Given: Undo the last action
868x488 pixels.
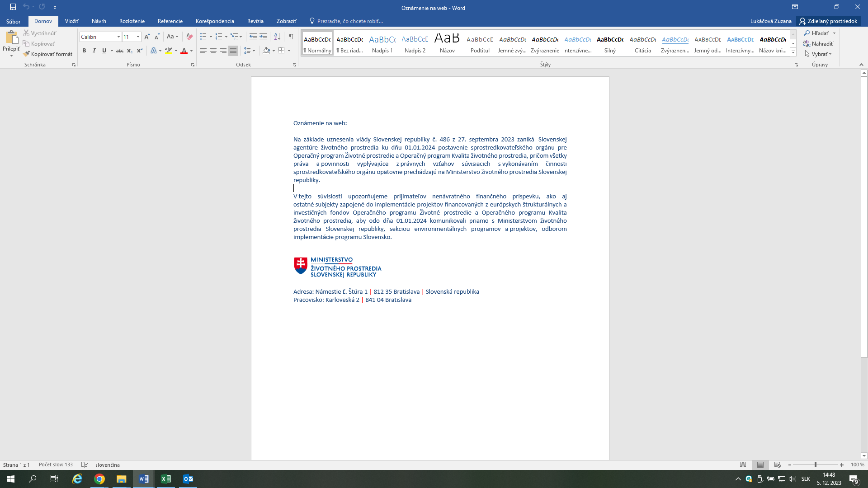Looking at the screenshot, I should coord(26,7).
